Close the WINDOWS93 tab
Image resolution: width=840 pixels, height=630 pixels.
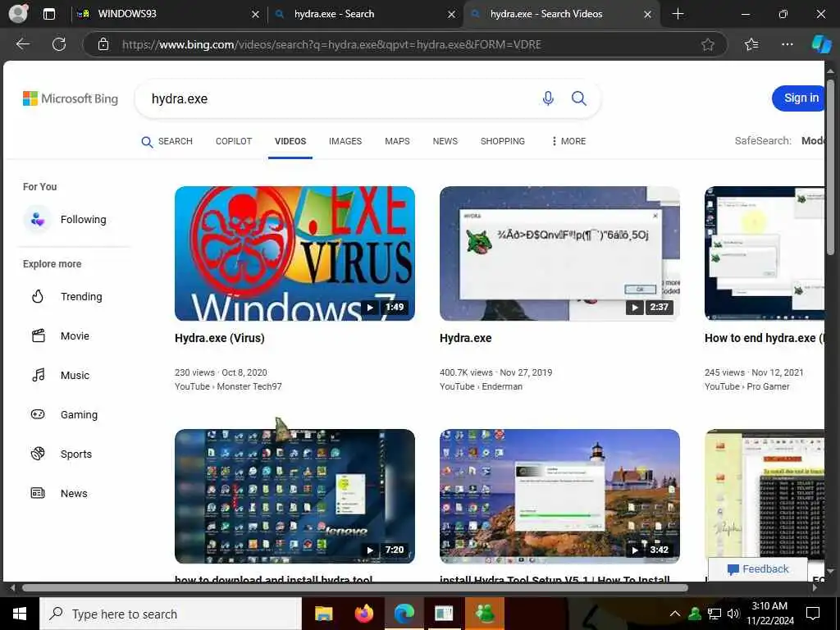pyautogui.click(x=256, y=15)
